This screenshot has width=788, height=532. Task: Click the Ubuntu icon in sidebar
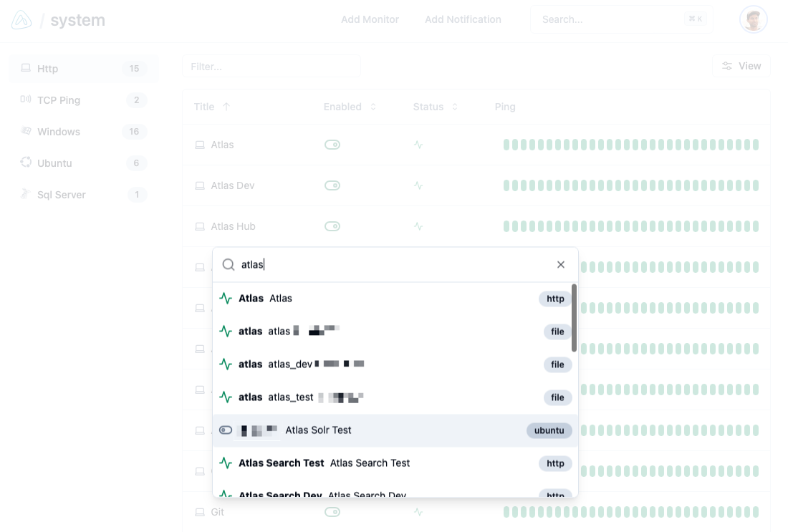pos(26,163)
